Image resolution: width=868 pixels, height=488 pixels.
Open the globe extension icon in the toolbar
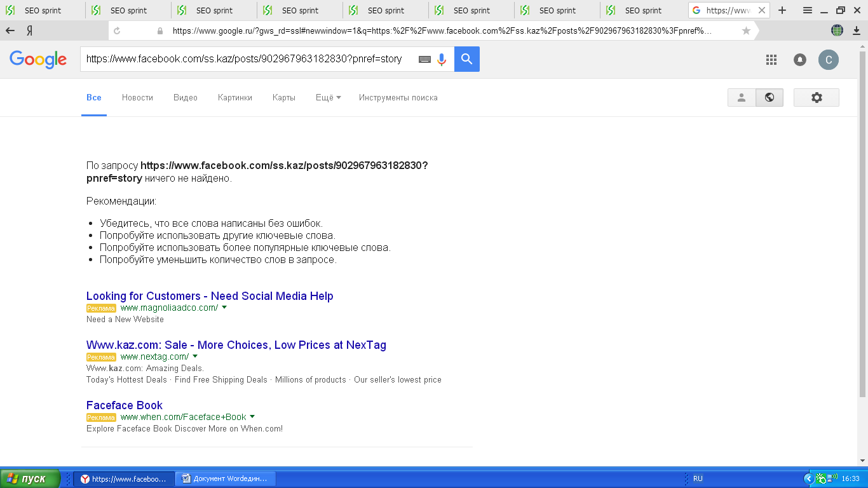tap(837, 30)
